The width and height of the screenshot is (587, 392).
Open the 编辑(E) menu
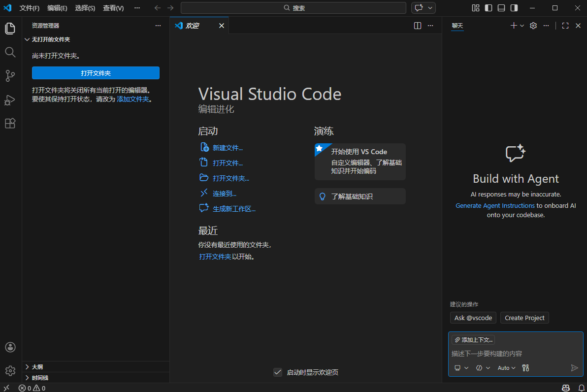click(x=57, y=8)
